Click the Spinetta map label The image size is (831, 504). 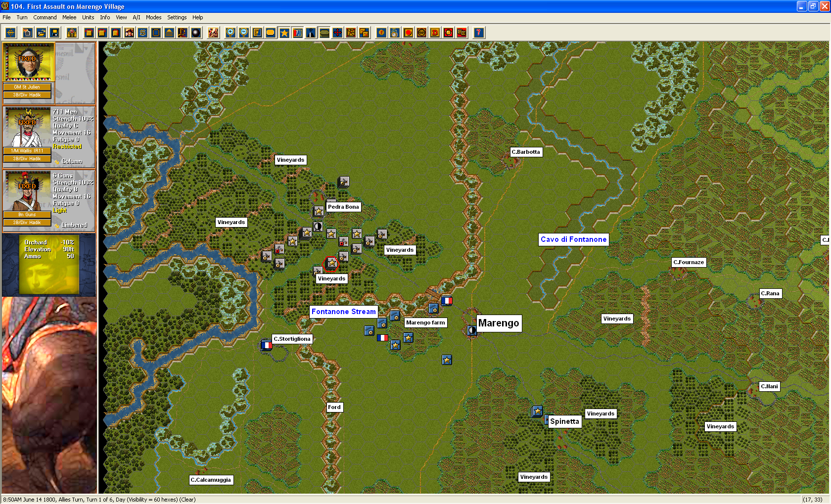pyautogui.click(x=564, y=421)
